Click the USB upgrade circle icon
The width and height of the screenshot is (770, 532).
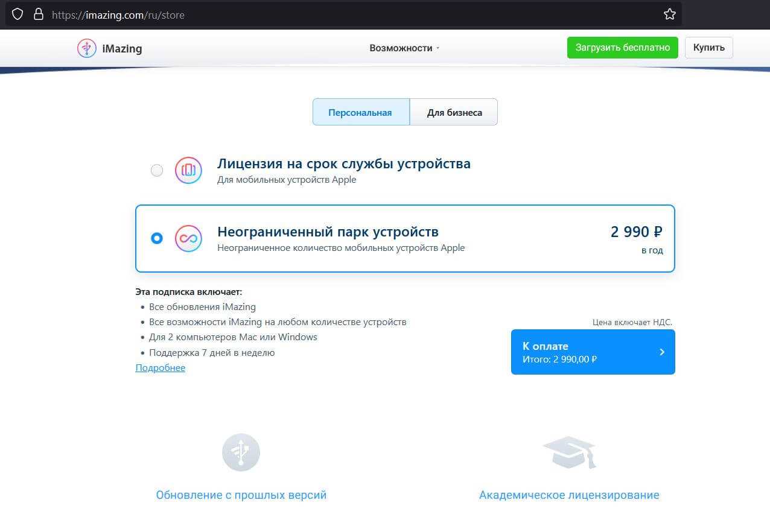pyautogui.click(x=241, y=452)
